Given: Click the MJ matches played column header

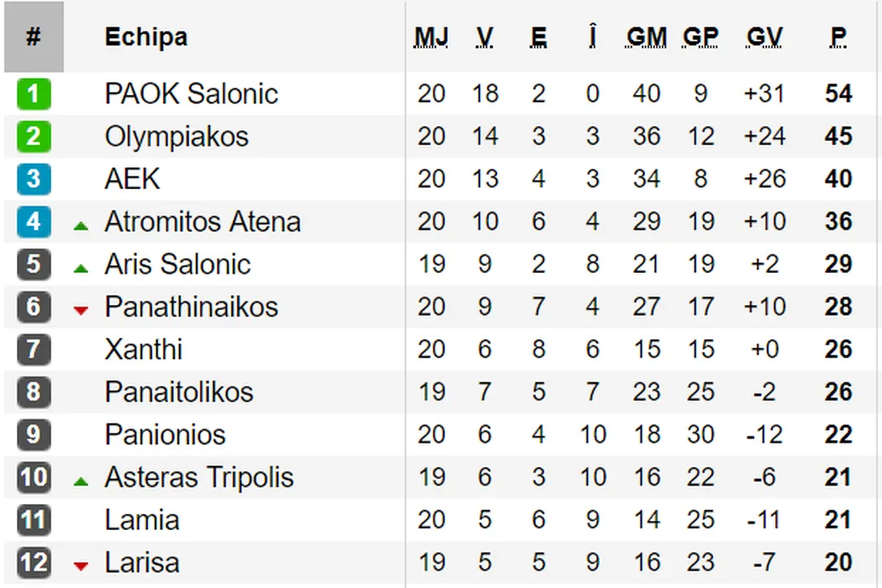Looking at the screenshot, I should tap(431, 37).
